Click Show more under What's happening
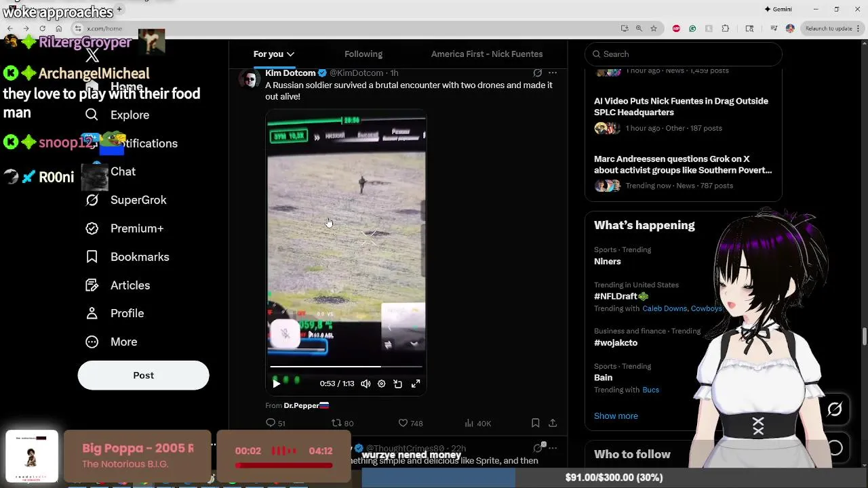The image size is (868, 488). pos(616,416)
